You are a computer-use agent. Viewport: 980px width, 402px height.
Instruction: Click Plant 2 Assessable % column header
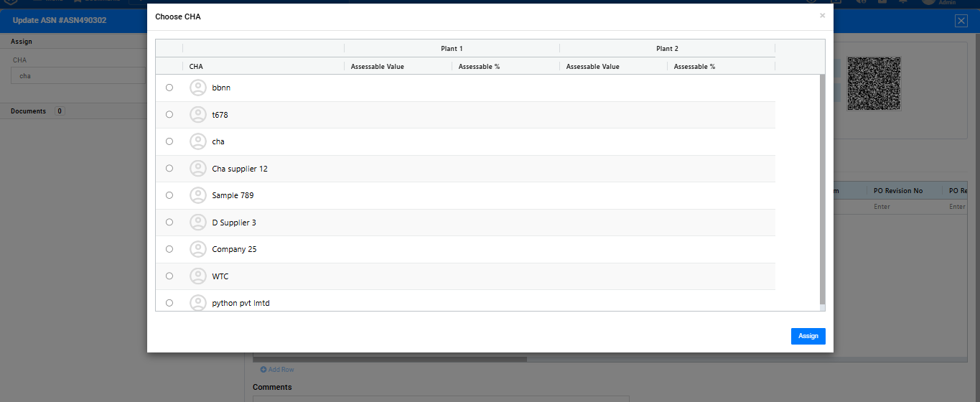(694, 67)
